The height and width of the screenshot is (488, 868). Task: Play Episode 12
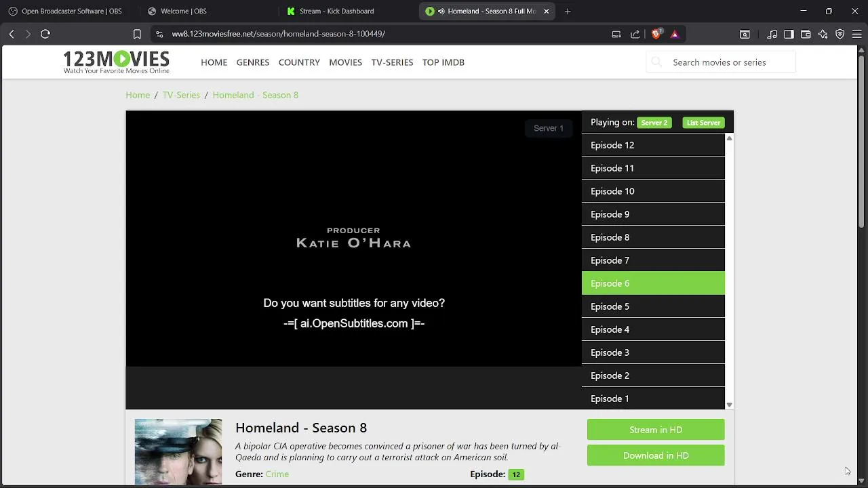pos(653,145)
